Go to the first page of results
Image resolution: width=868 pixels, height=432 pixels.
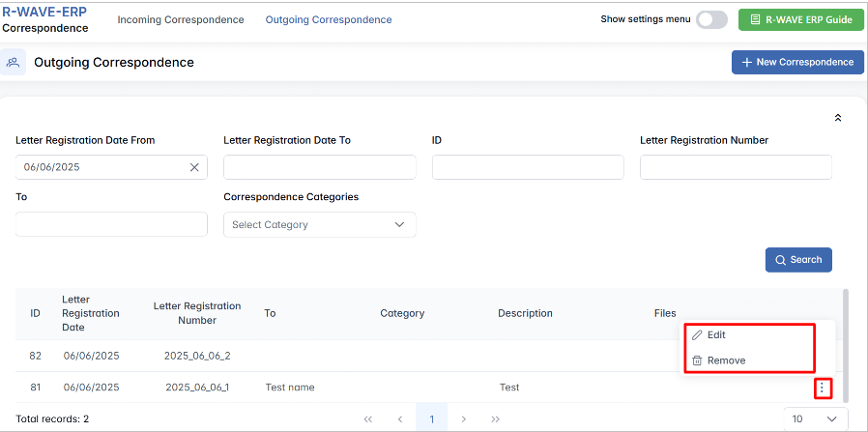coord(367,419)
